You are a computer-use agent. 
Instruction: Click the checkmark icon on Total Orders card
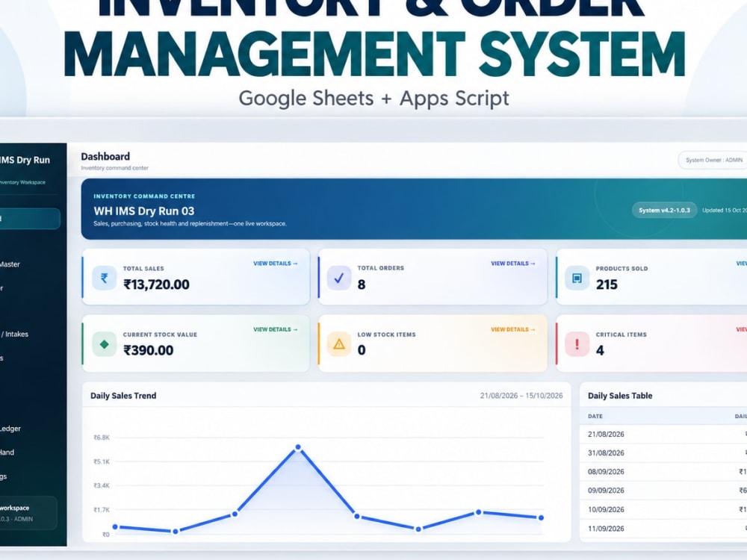pyautogui.click(x=338, y=278)
